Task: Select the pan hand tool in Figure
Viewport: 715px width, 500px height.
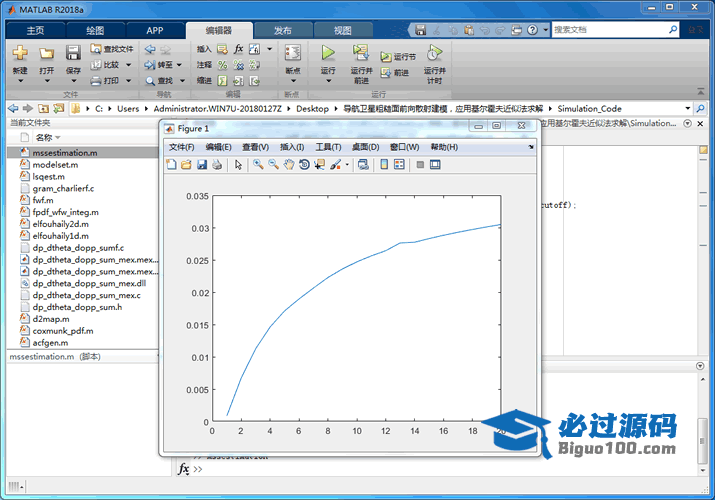Action: click(x=289, y=165)
